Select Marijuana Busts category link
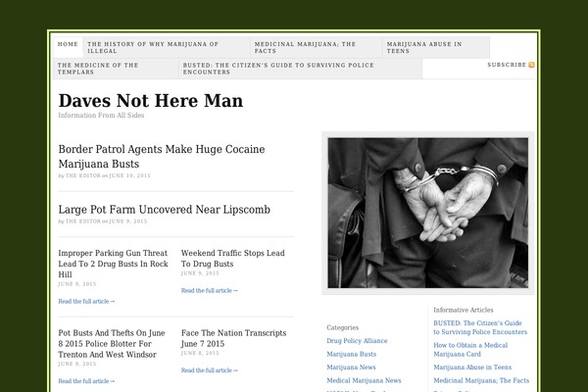The width and height of the screenshot is (588, 392). 352,354
